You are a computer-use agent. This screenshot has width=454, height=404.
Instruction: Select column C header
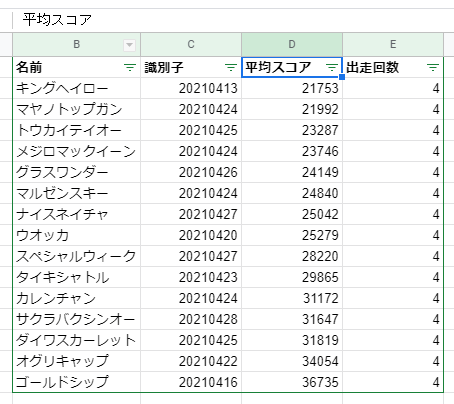point(191,44)
